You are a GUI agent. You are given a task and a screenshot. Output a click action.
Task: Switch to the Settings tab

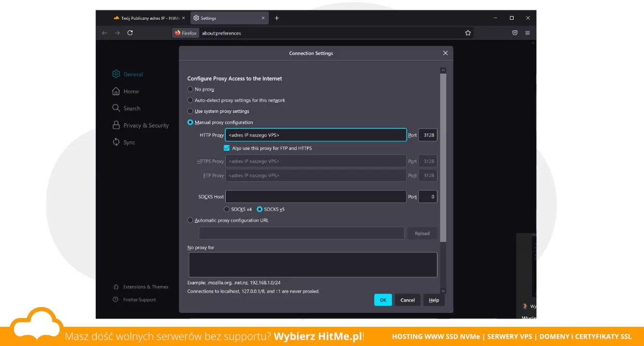(x=229, y=18)
